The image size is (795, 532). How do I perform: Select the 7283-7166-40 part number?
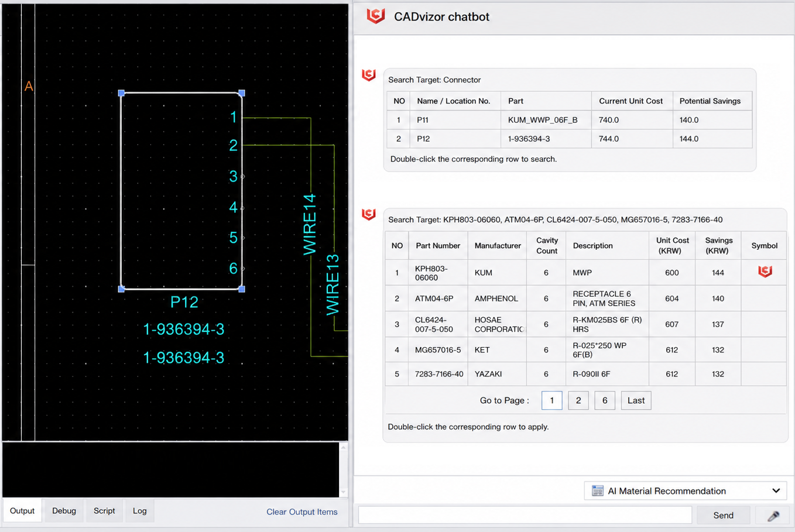(439, 374)
